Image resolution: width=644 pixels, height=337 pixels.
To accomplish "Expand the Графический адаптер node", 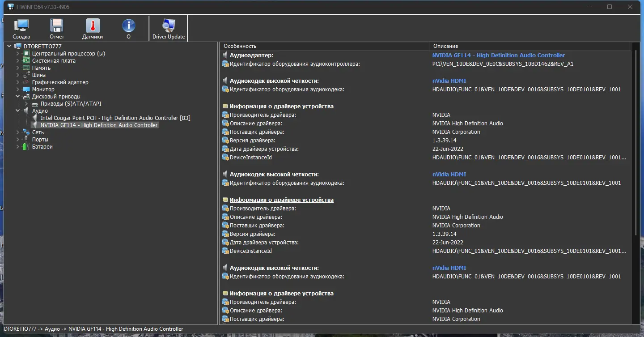I will [18, 82].
